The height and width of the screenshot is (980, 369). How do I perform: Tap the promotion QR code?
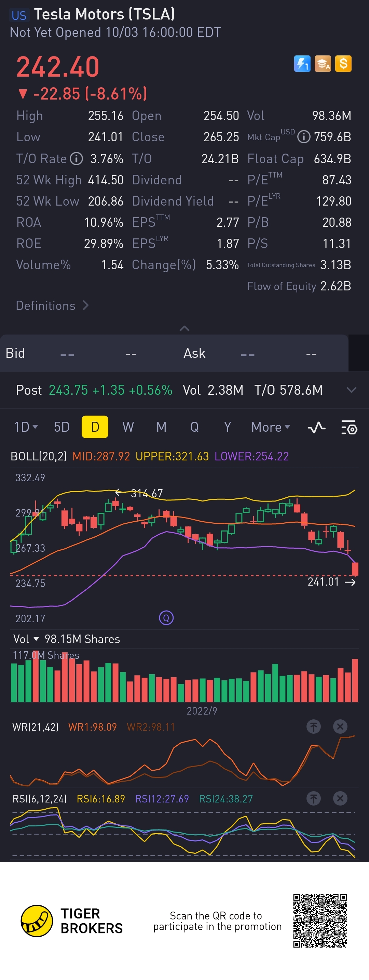pos(320,920)
